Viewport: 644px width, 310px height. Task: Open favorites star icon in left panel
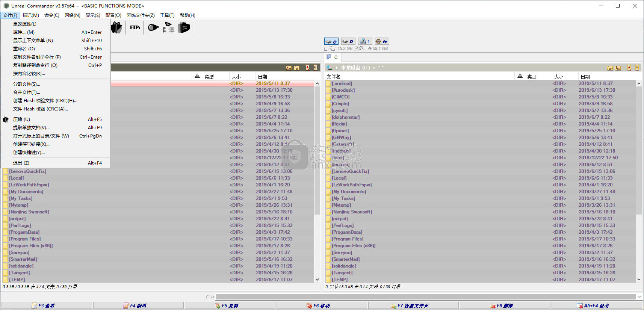tap(307, 68)
